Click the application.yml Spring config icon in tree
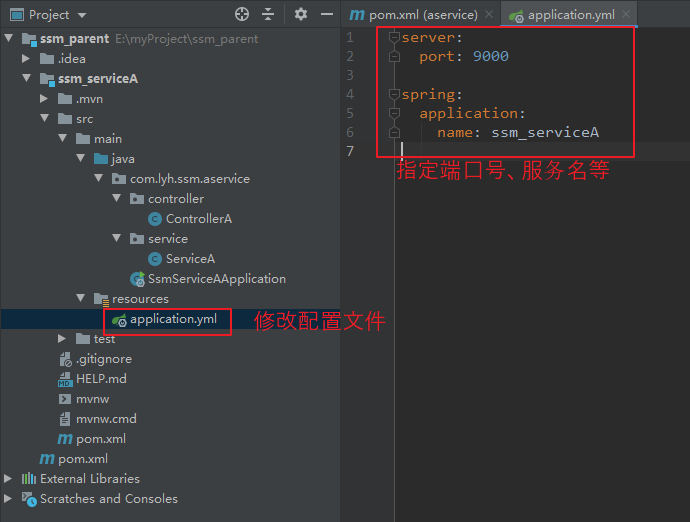Viewport: 690px width, 522px height. pos(119,320)
